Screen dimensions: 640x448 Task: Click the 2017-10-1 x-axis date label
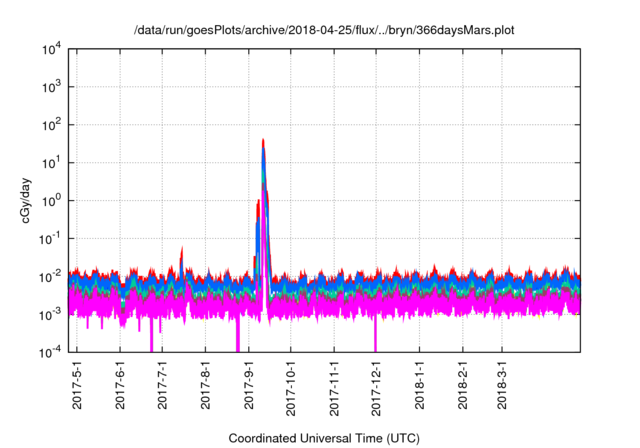pyautogui.click(x=291, y=388)
